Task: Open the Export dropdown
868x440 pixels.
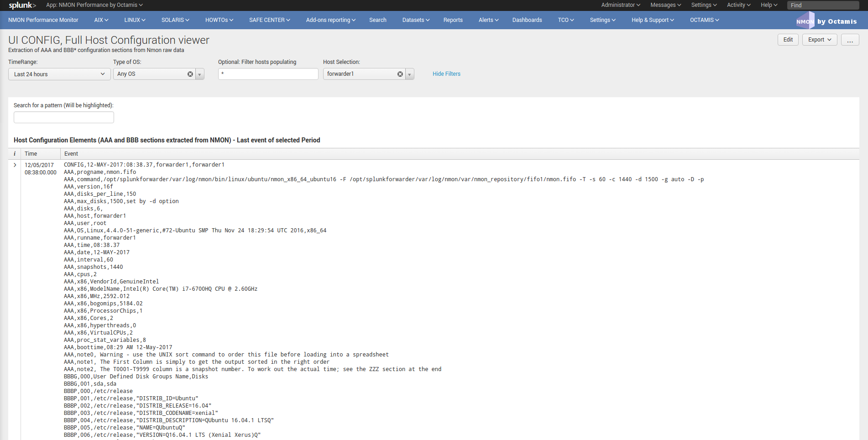Action: point(819,40)
